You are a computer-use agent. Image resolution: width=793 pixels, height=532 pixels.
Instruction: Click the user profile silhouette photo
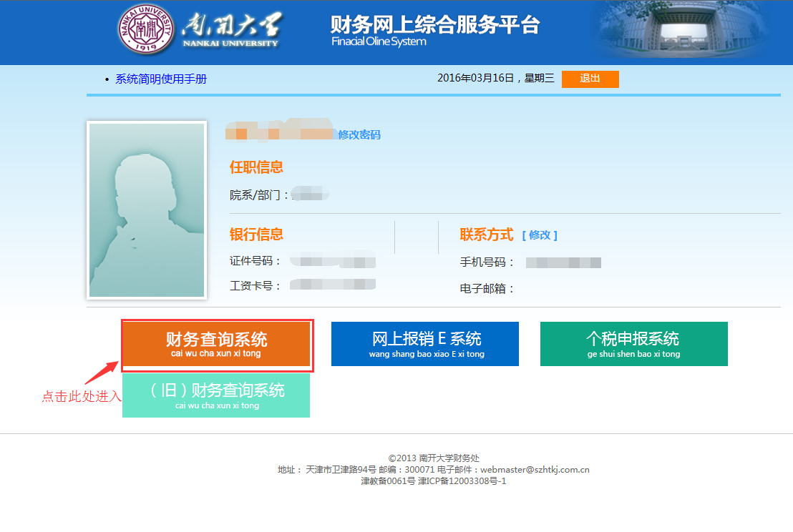pyautogui.click(x=147, y=210)
